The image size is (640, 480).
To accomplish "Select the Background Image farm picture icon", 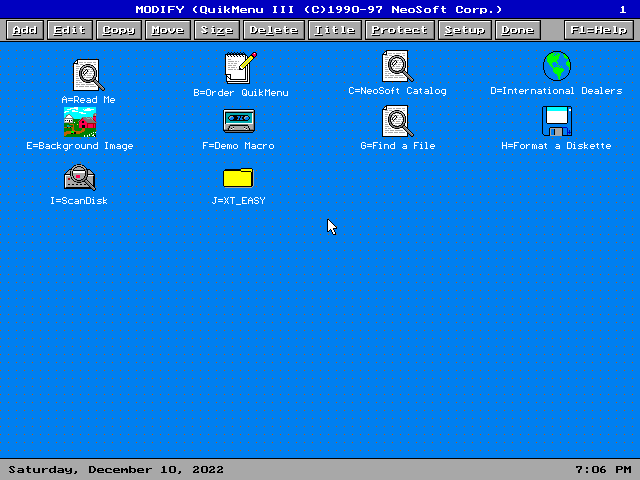I will (80, 122).
